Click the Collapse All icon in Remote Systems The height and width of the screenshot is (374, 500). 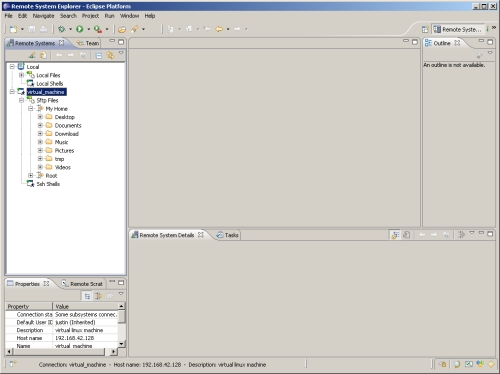coord(99,55)
